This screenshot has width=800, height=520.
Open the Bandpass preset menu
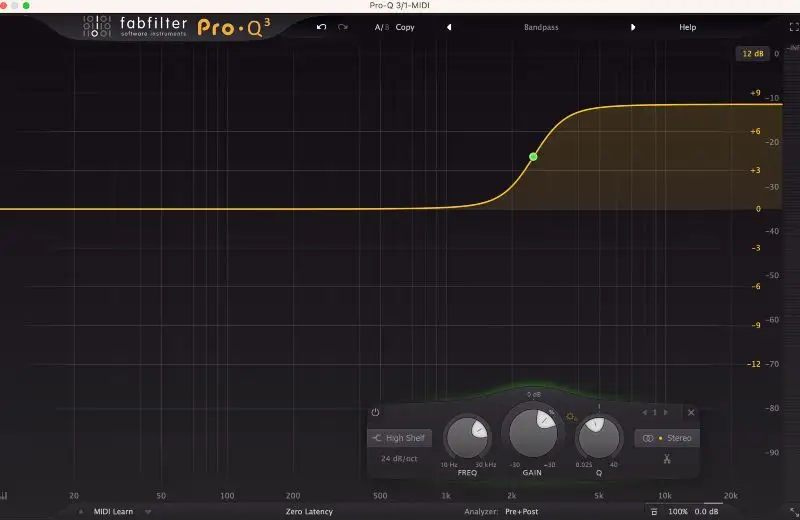pos(541,27)
